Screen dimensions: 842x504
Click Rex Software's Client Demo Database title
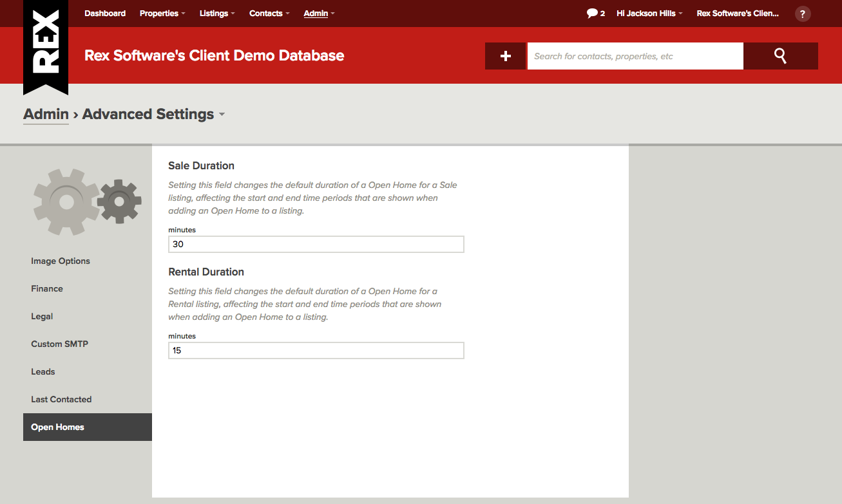pyautogui.click(x=214, y=55)
